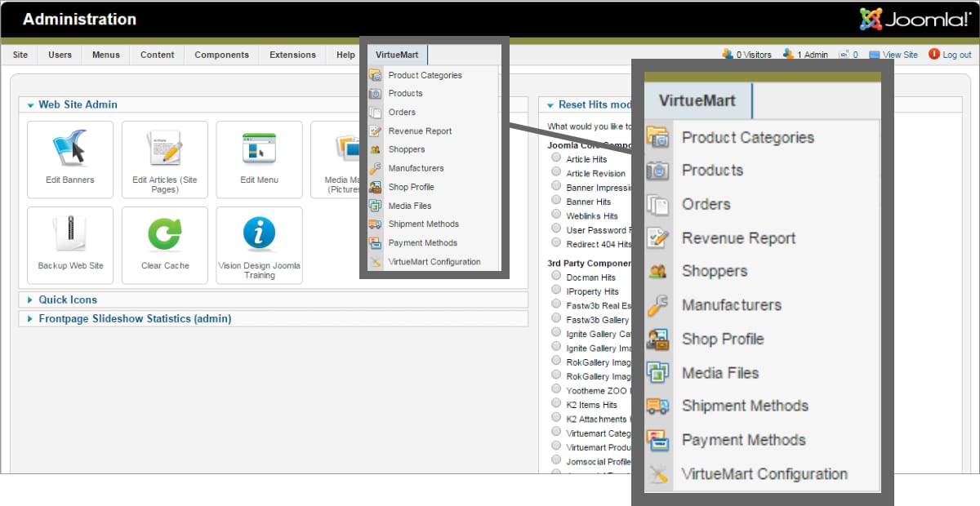
Task: Click the Joomla! logo in the header
Action: pos(915,19)
